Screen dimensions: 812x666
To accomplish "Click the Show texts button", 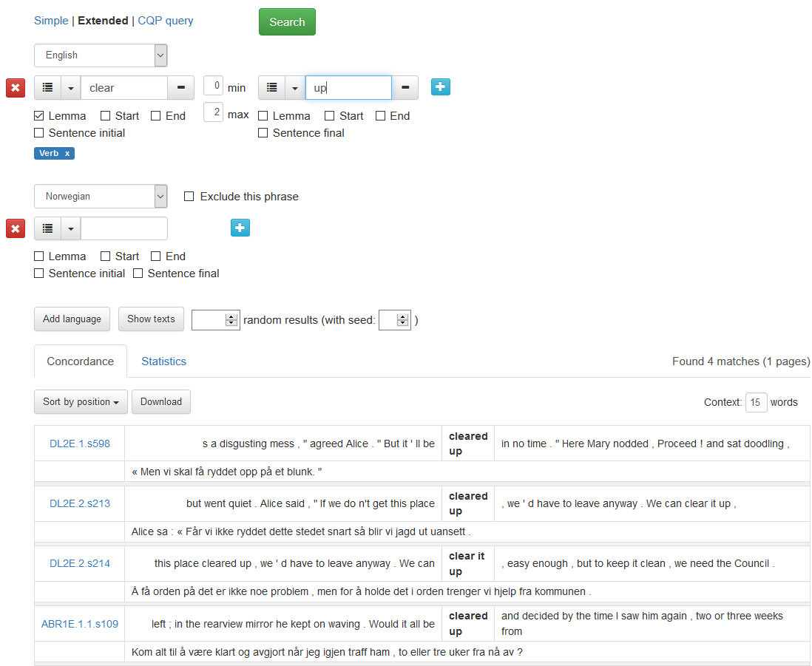I will click(x=151, y=319).
